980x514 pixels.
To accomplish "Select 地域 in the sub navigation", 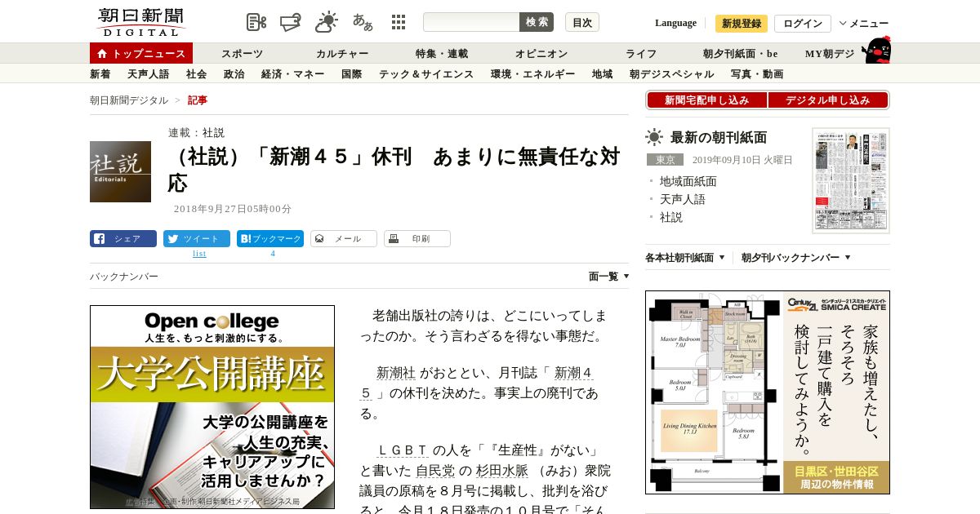I will coord(603,74).
